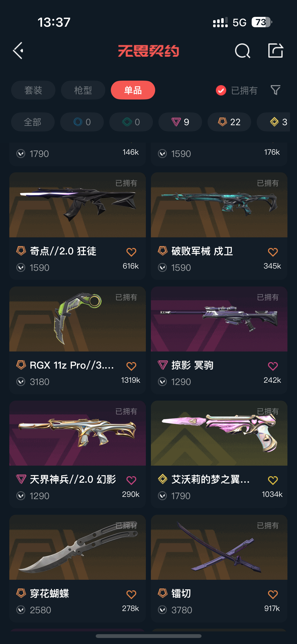The height and width of the screenshot is (644, 297).
Task: Switch to the 枪型 tab
Action: point(83,90)
